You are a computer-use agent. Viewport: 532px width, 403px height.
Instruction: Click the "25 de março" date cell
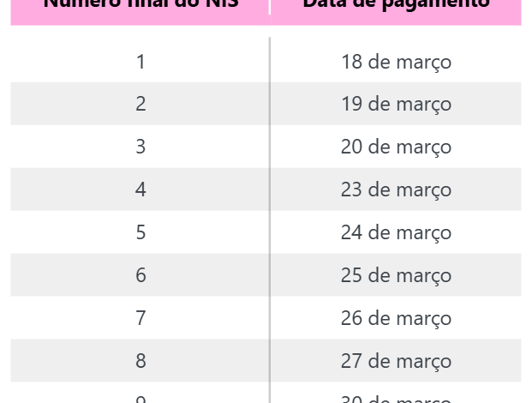pyautogui.click(x=396, y=275)
